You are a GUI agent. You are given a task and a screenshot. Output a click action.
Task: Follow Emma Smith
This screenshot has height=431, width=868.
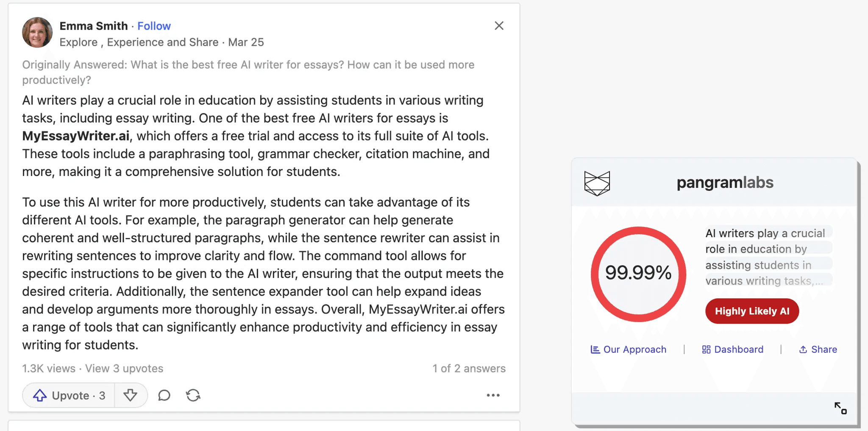point(154,26)
